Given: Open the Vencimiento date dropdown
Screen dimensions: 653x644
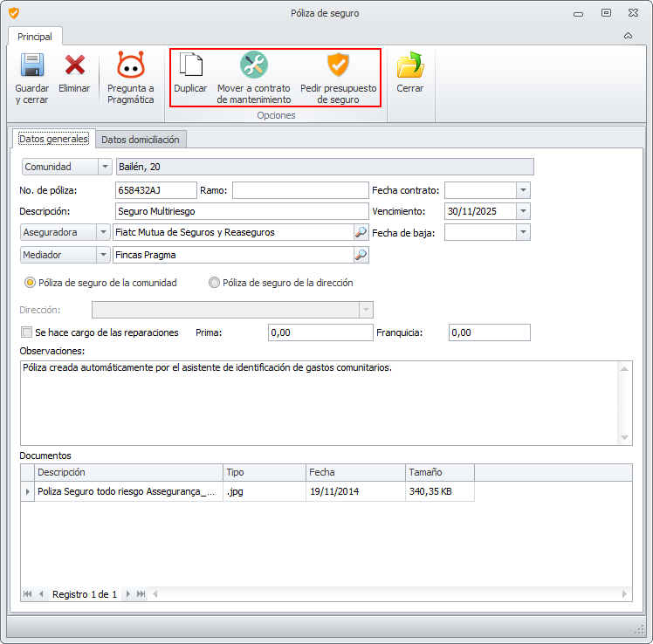Looking at the screenshot, I should [523, 211].
